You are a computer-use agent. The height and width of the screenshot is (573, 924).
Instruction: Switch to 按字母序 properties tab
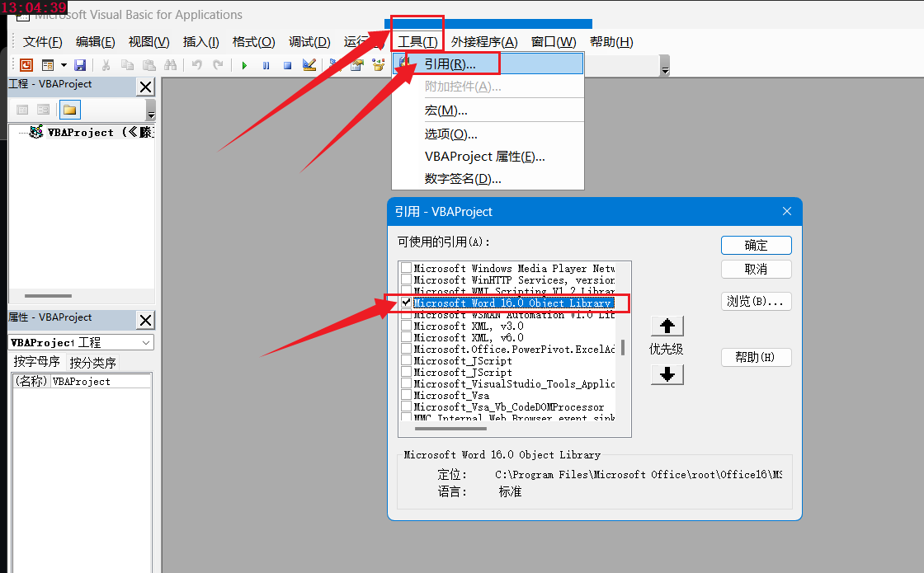pyautogui.click(x=36, y=362)
